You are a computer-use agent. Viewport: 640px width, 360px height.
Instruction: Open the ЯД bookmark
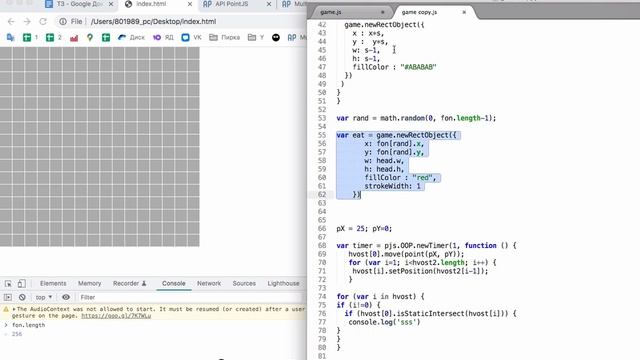click(163, 38)
